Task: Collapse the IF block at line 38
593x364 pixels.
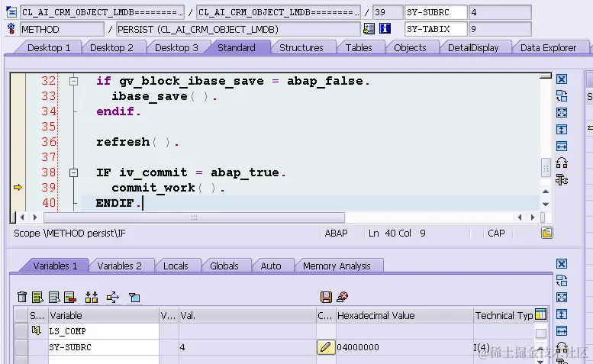Action: [x=74, y=172]
